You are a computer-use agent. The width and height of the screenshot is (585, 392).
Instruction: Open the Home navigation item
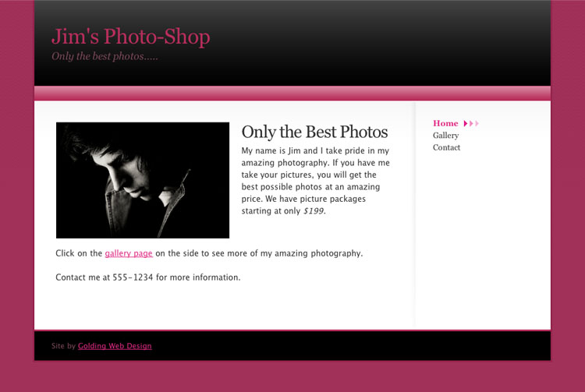tap(445, 123)
